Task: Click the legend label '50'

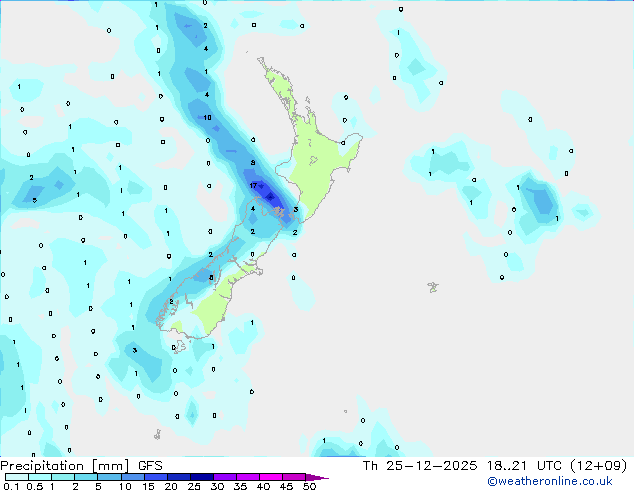Action: tap(310, 486)
